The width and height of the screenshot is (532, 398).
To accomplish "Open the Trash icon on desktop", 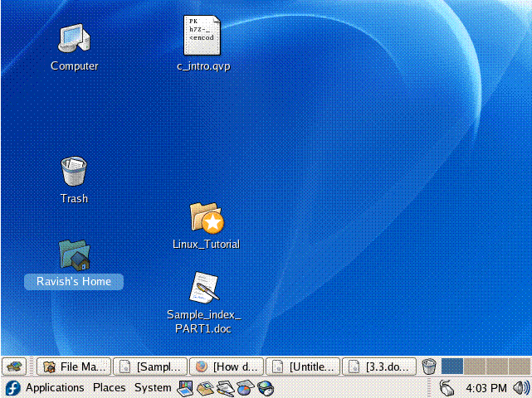I will pos(74,172).
